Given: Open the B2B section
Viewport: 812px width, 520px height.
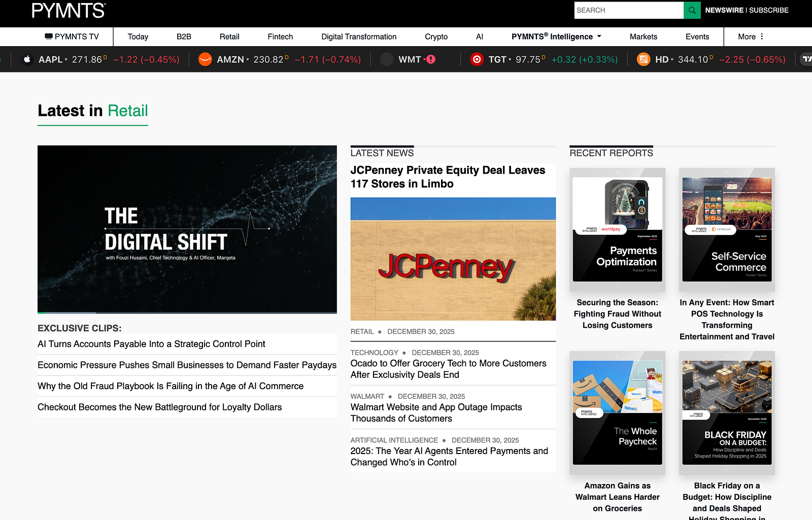Looking at the screenshot, I should [184, 37].
